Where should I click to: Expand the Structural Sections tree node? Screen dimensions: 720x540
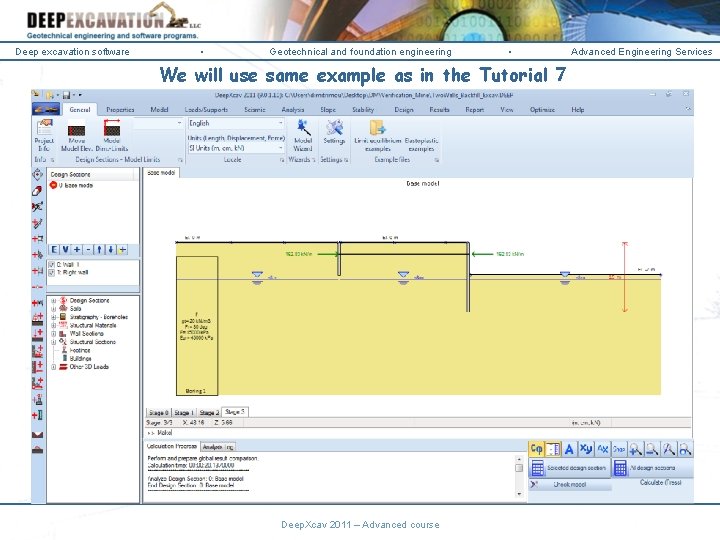(53, 342)
